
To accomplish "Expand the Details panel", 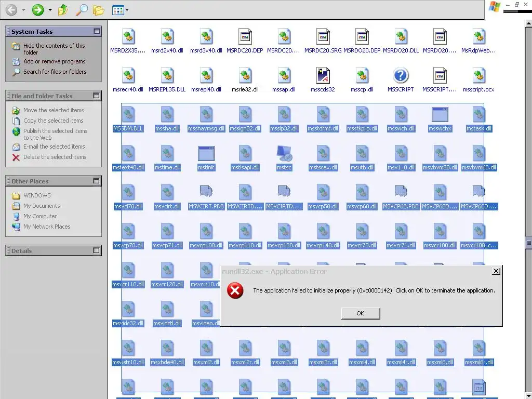I will point(96,250).
